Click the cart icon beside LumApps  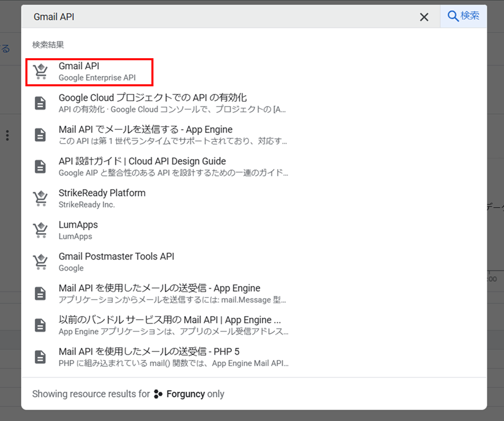click(40, 230)
